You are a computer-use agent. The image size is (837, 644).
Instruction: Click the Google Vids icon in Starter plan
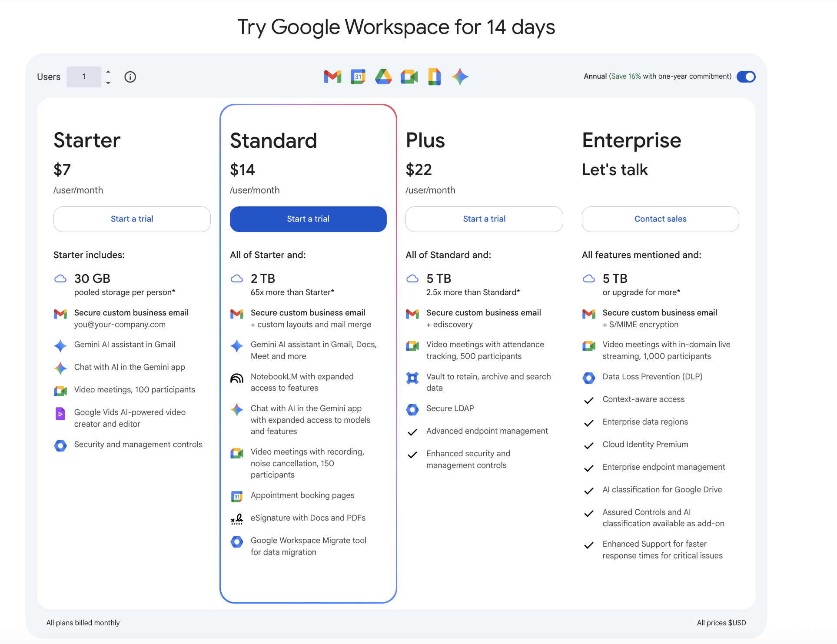[x=60, y=413]
